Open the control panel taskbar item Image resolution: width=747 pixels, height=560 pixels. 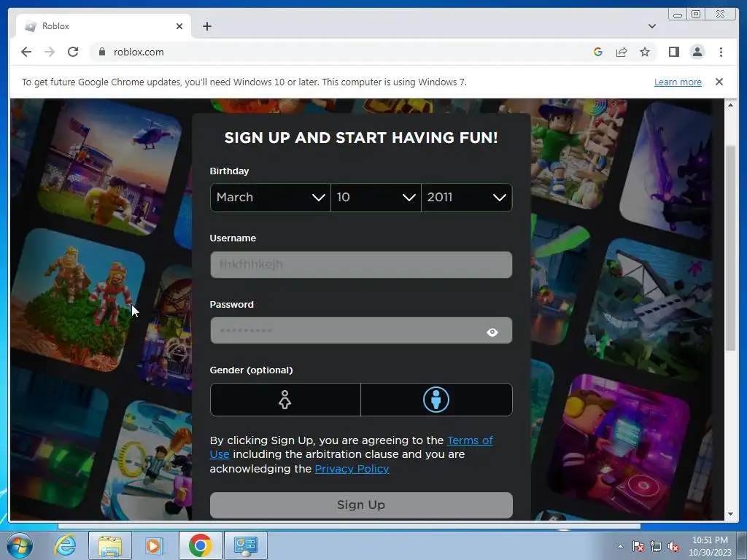[246, 545]
